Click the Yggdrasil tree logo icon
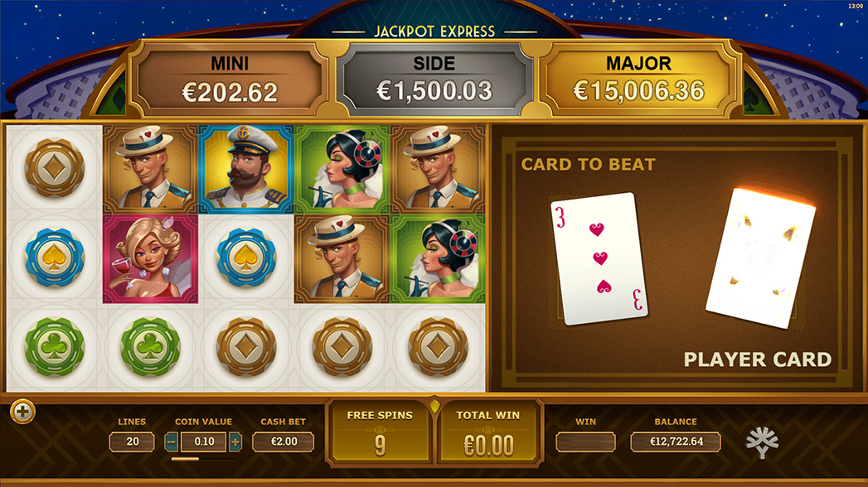 click(x=762, y=442)
